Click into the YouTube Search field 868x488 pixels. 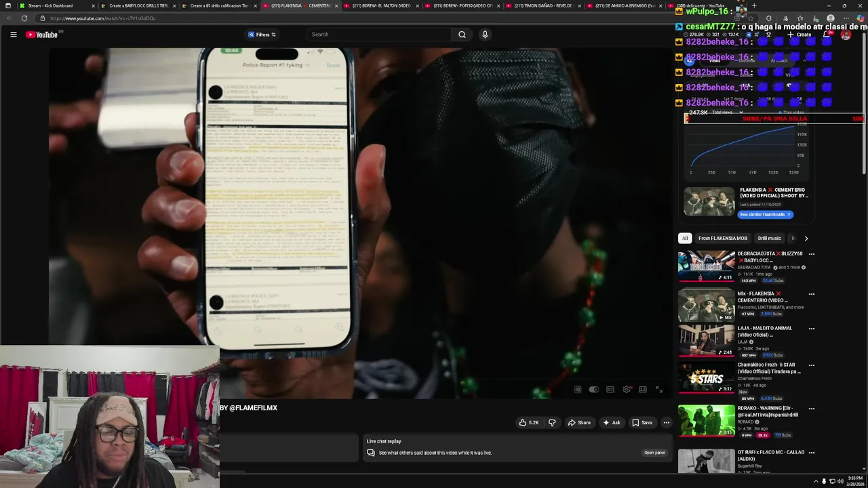click(380, 35)
